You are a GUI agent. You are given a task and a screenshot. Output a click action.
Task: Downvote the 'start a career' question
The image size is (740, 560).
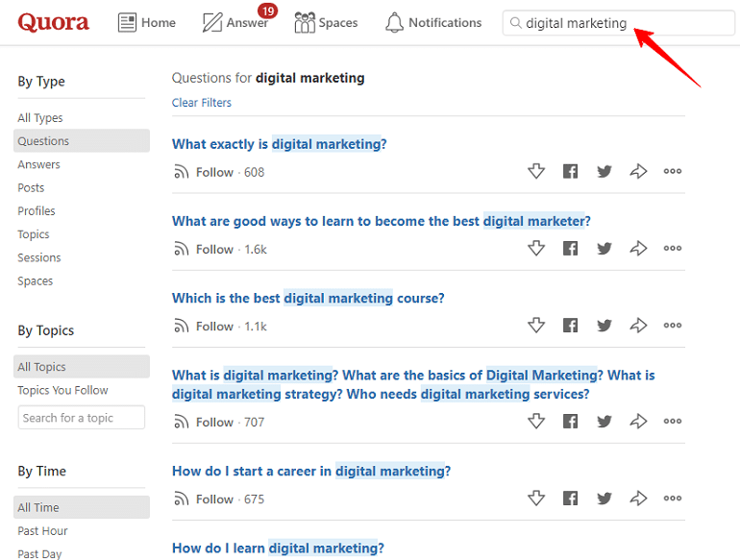pyautogui.click(x=536, y=499)
